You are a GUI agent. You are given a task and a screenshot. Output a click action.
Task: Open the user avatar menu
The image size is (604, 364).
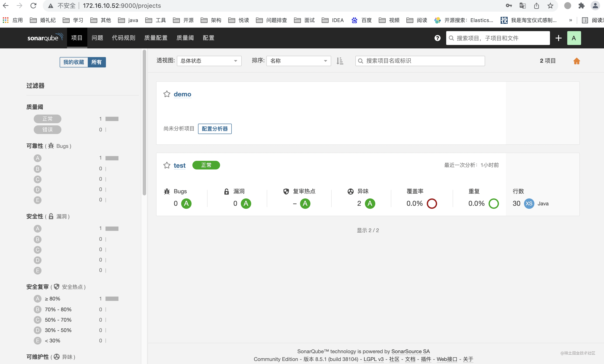[x=574, y=38]
